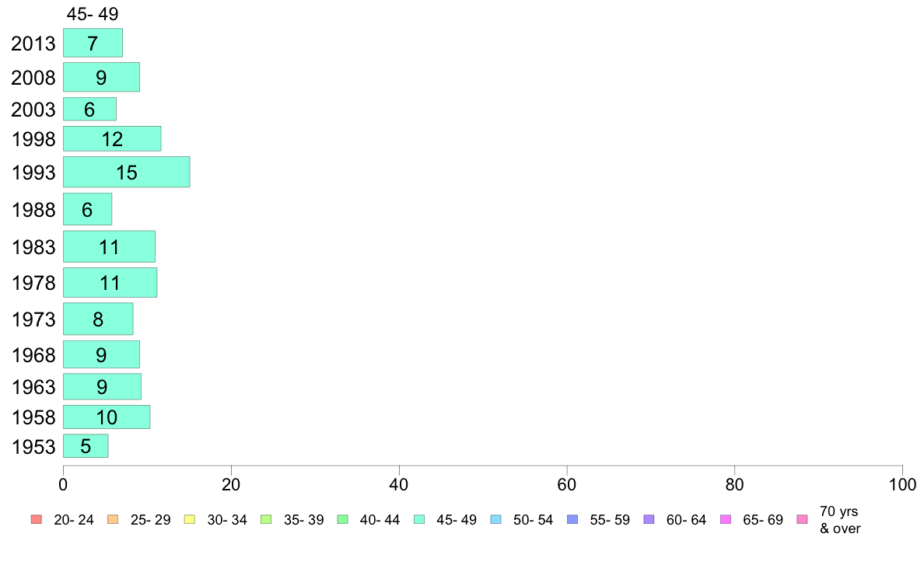Toggle the 35-39 legend entry
This screenshot has height=572, width=924.
point(292,520)
